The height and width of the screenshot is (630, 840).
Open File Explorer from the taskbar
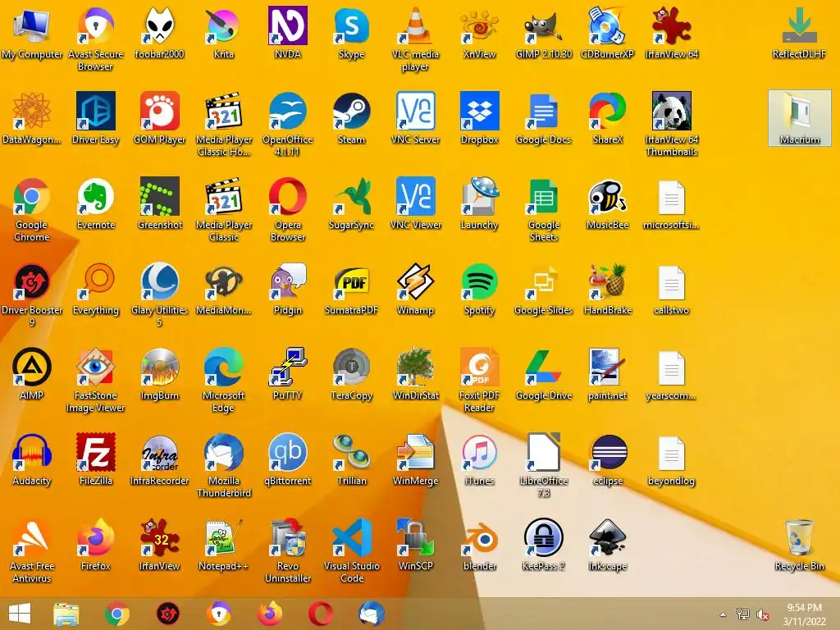[66, 614]
